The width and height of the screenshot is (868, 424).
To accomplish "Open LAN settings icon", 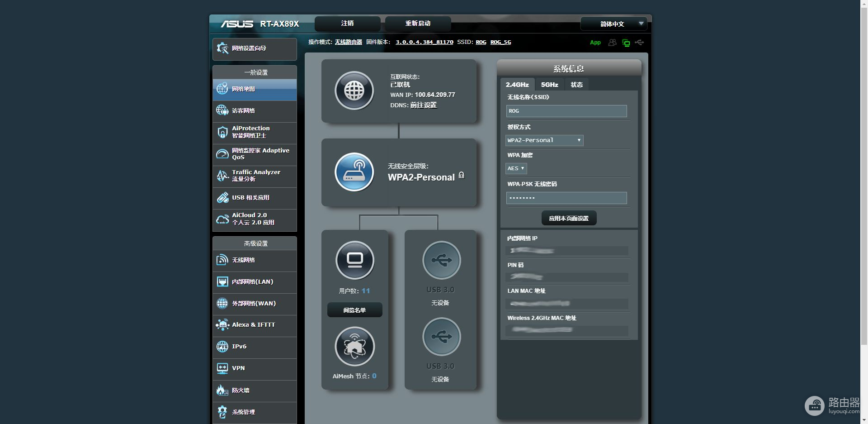I will pyautogui.click(x=222, y=281).
